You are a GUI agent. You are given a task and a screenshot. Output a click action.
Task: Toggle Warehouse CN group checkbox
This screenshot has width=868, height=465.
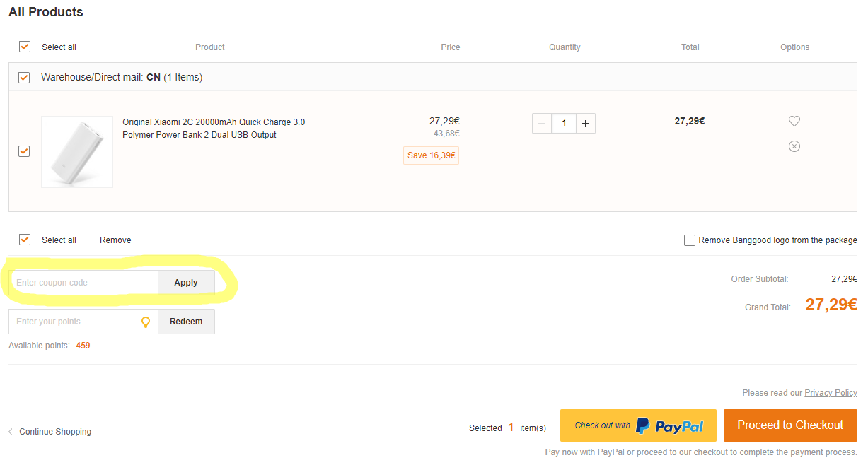(25, 77)
